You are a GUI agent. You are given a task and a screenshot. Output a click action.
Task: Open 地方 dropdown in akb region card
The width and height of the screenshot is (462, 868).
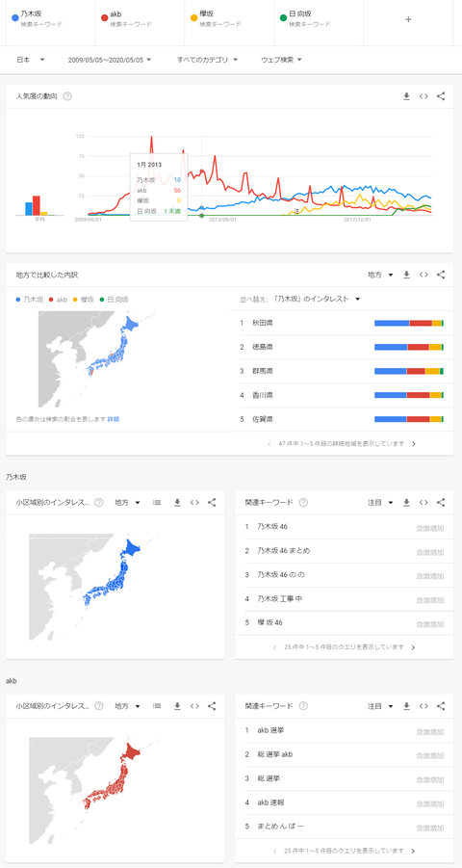[127, 706]
